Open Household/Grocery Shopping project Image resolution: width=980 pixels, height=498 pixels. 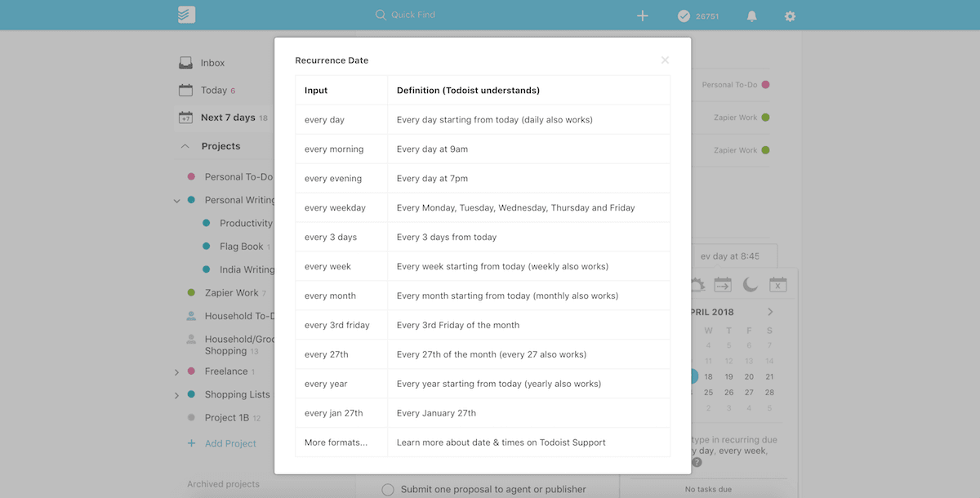[239, 345]
